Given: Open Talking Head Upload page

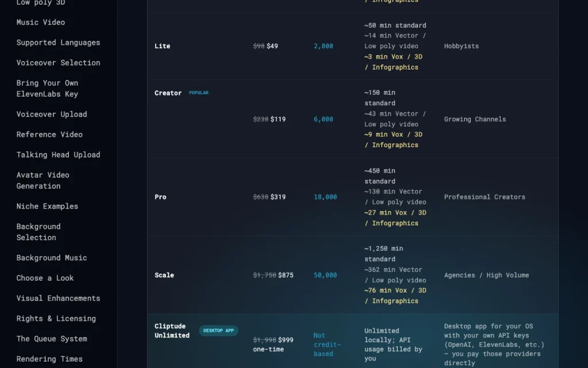Looking at the screenshot, I should 58,155.
